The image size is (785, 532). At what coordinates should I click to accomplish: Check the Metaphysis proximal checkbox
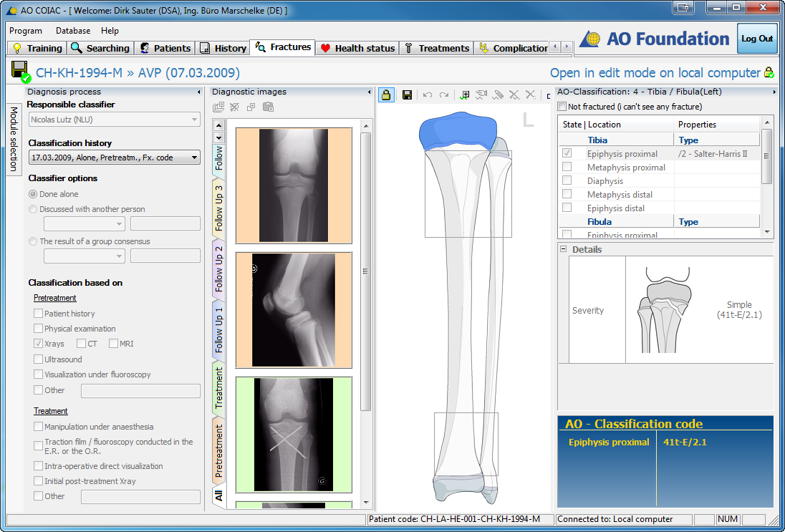pyautogui.click(x=567, y=167)
